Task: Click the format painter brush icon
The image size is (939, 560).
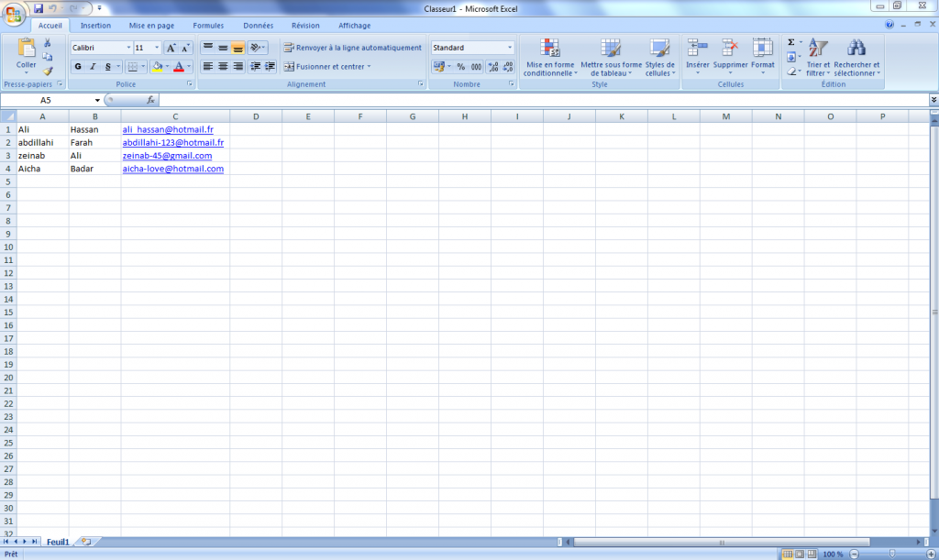Action: tap(48, 71)
